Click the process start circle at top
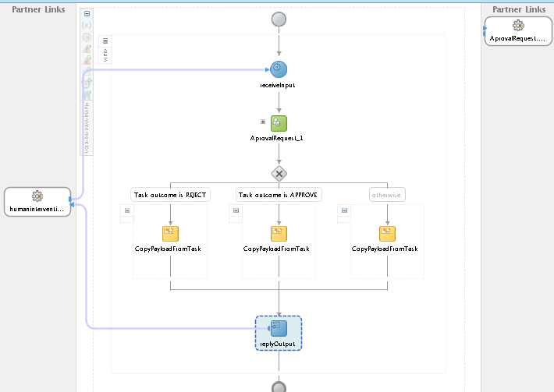 click(x=279, y=19)
